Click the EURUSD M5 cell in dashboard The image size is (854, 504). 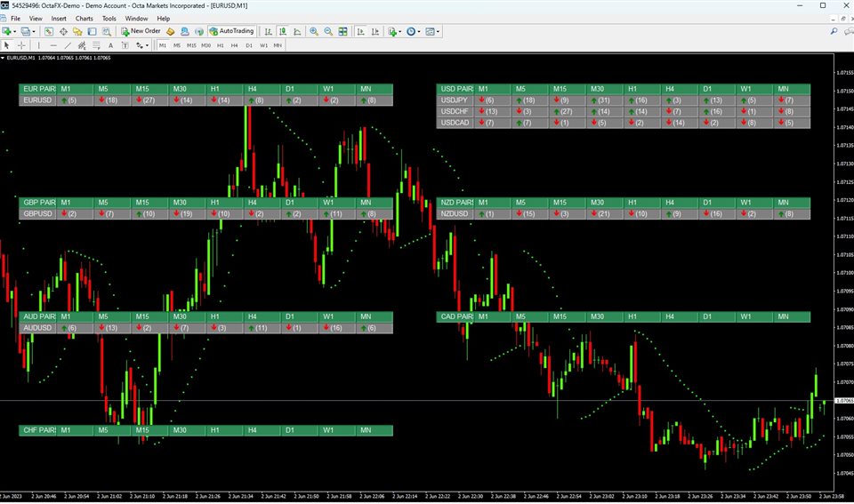(112, 100)
